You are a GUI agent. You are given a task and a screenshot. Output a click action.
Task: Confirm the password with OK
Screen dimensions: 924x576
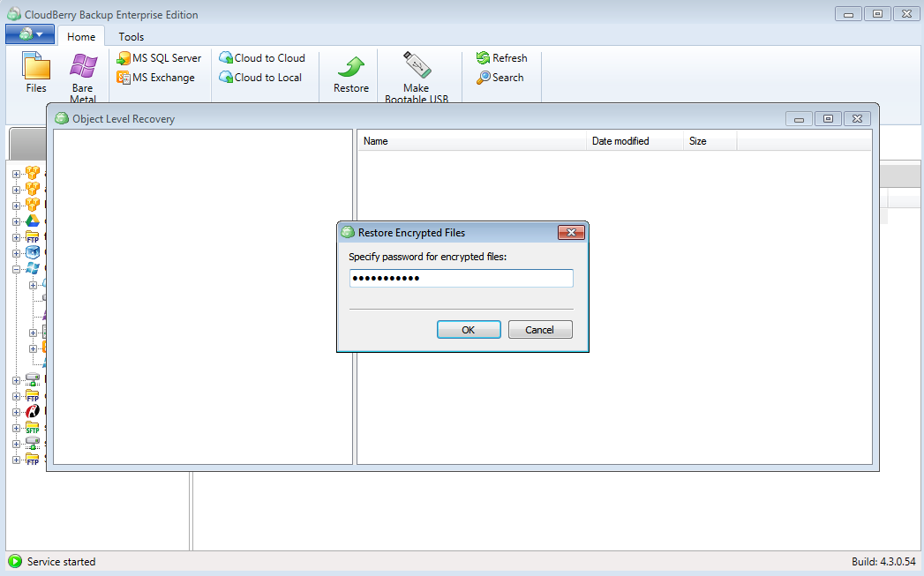(469, 330)
